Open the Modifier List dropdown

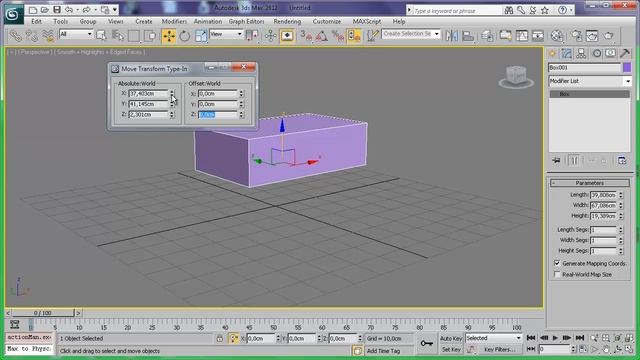pos(590,81)
